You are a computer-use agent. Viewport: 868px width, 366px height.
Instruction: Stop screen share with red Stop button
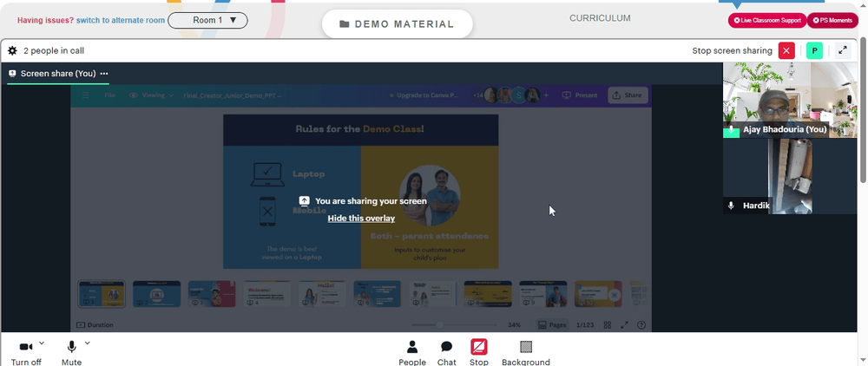(479, 352)
